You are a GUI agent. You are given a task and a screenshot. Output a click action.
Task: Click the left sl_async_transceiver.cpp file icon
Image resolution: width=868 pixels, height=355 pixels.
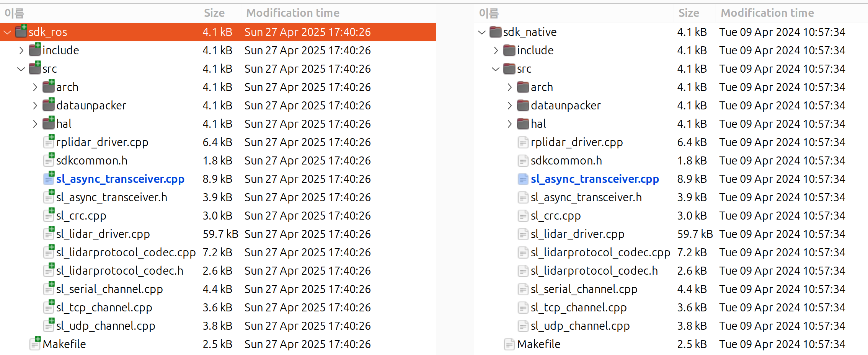click(x=49, y=179)
